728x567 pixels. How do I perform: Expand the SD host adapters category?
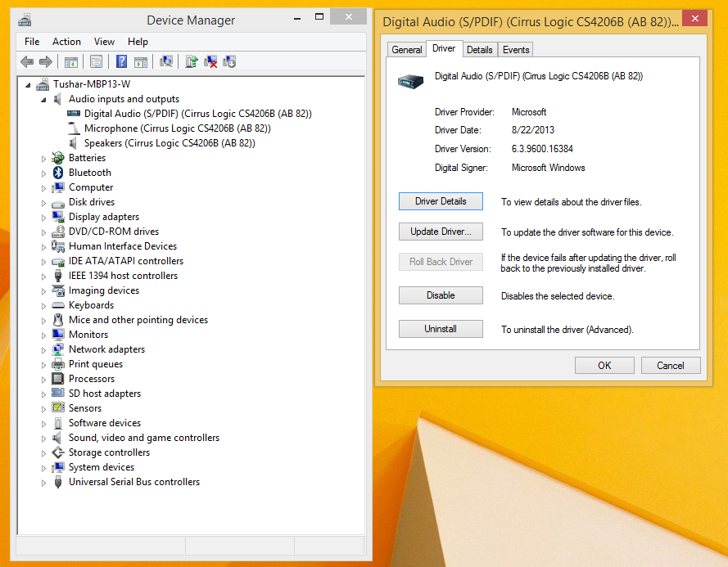43,394
